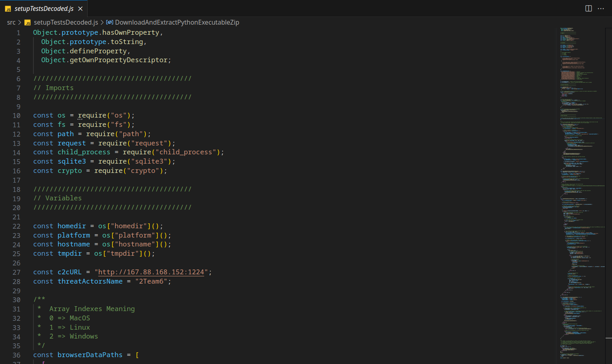
Task: Click 'Array Indexes Meaning' comment text
Action: pyautogui.click(x=92, y=309)
